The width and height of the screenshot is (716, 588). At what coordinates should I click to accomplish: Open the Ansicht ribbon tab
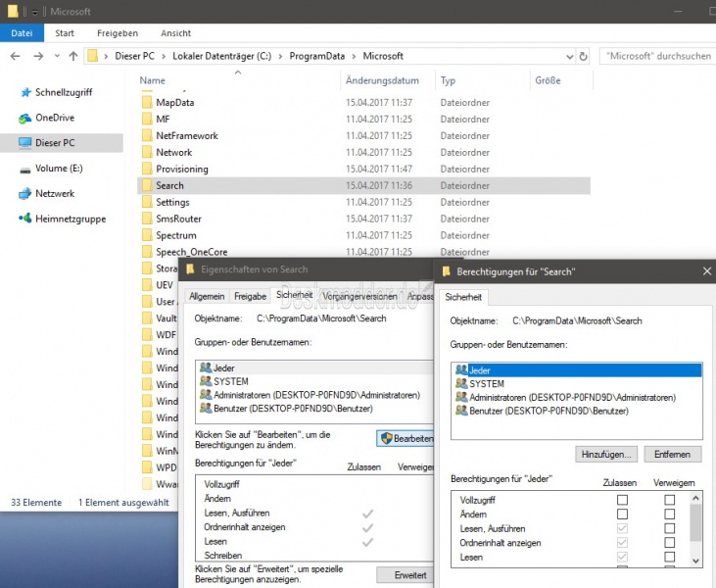tap(175, 33)
